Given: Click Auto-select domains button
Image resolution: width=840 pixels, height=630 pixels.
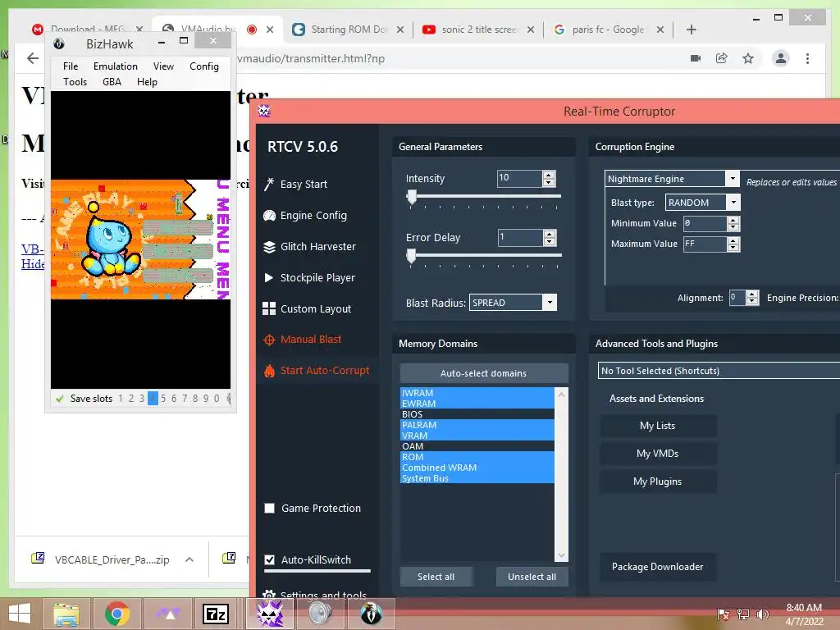Looking at the screenshot, I should pyautogui.click(x=484, y=373).
